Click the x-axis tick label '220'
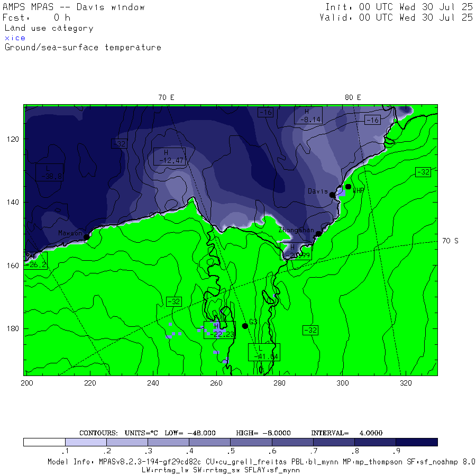The width and height of the screenshot is (476, 476). pyautogui.click(x=90, y=383)
